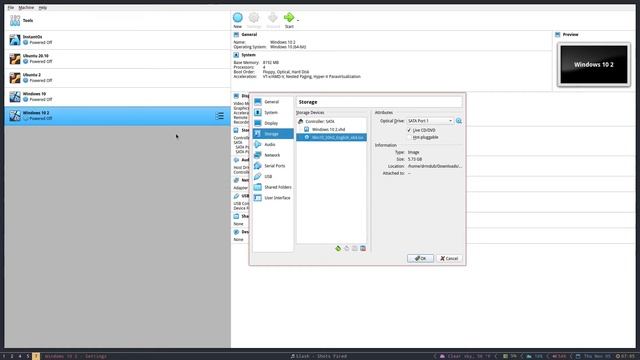Click the Preview panel header icon
This screenshot has height=360, width=640.
558,35
